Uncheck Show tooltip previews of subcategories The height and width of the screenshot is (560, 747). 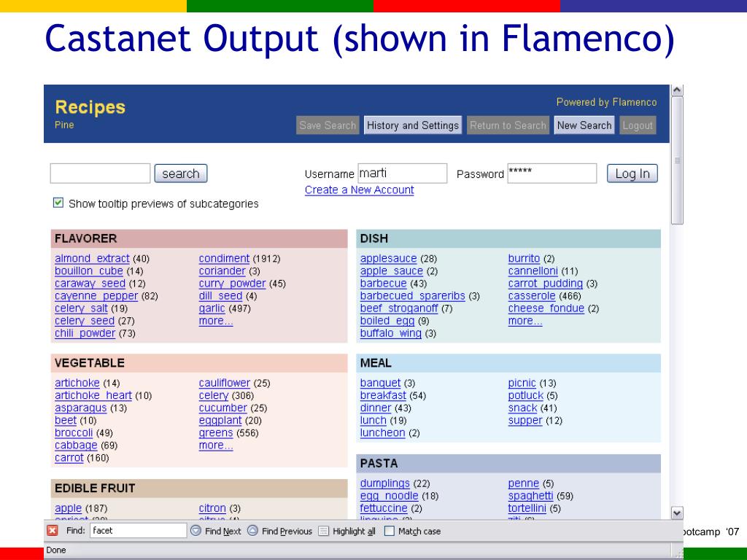pyautogui.click(x=58, y=203)
